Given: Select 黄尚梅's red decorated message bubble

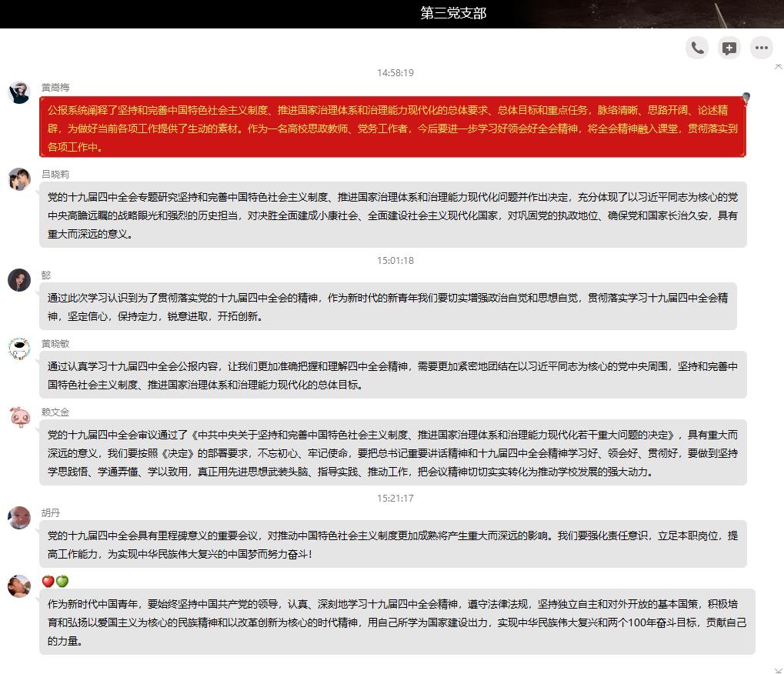Looking at the screenshot, I should click(x=392, y=128).
